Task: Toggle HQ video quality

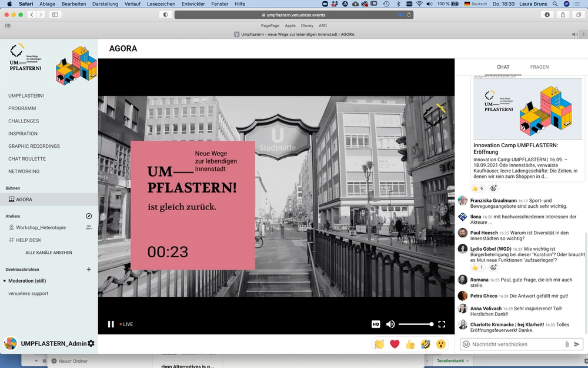Action: coord(375,324)
